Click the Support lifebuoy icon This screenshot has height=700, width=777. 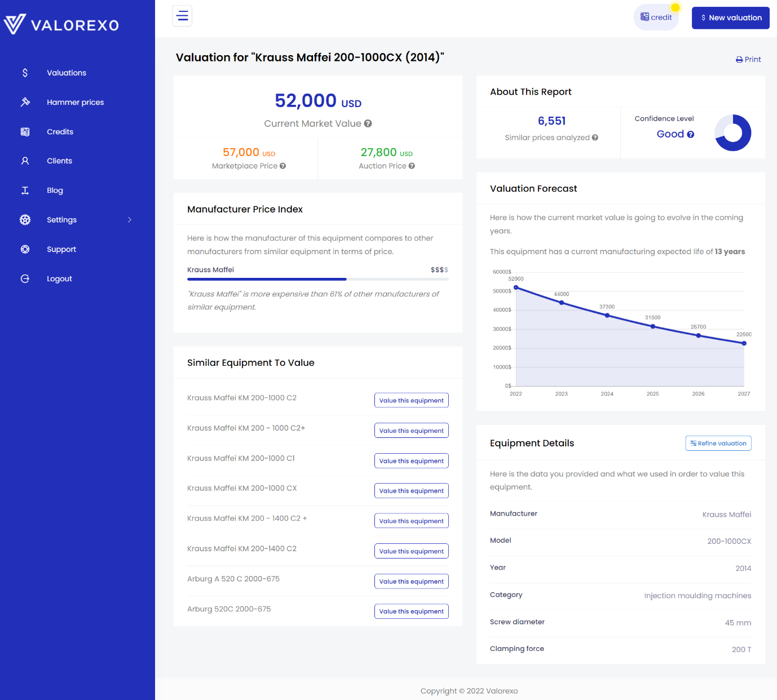(25, 249)
